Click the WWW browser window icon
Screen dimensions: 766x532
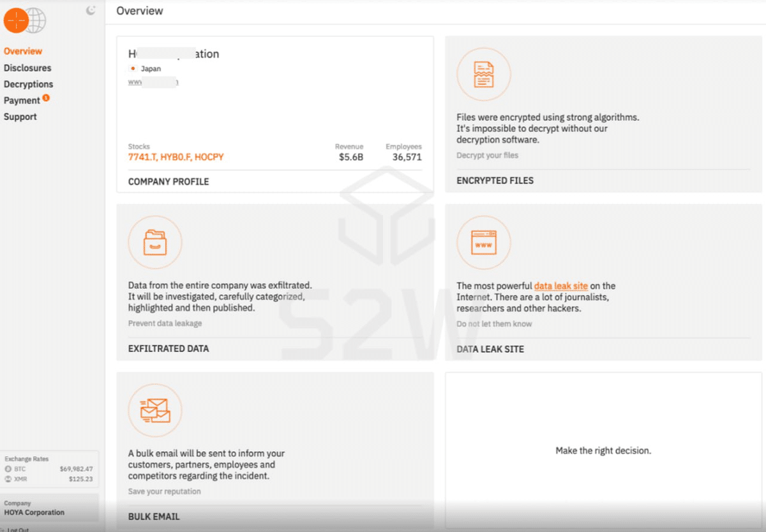click(x=483, y=243)
